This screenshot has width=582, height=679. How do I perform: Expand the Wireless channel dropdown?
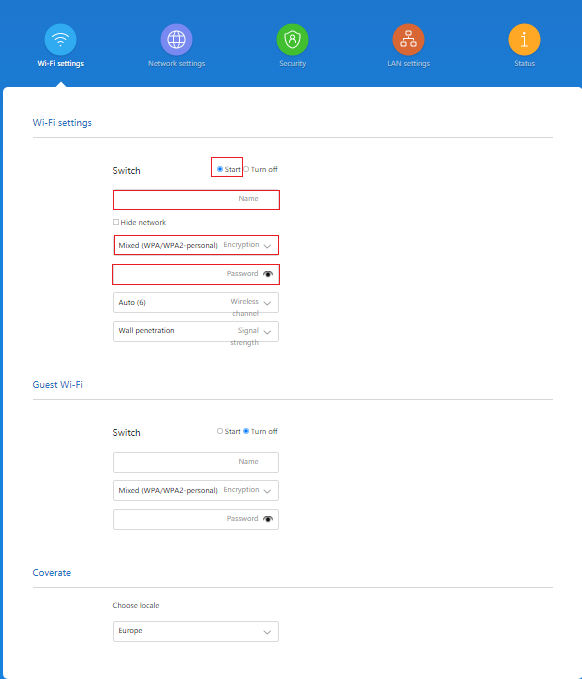coord(196,302)
